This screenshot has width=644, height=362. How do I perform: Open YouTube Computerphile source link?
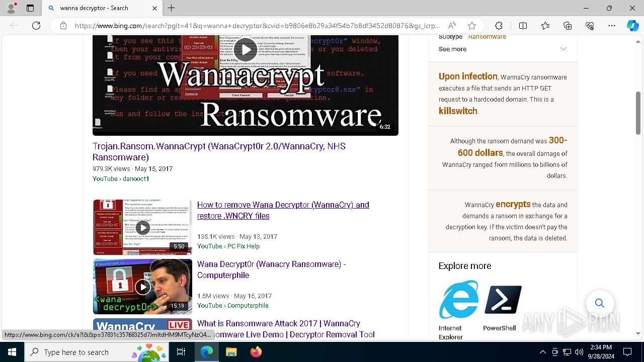coord(233,305)
